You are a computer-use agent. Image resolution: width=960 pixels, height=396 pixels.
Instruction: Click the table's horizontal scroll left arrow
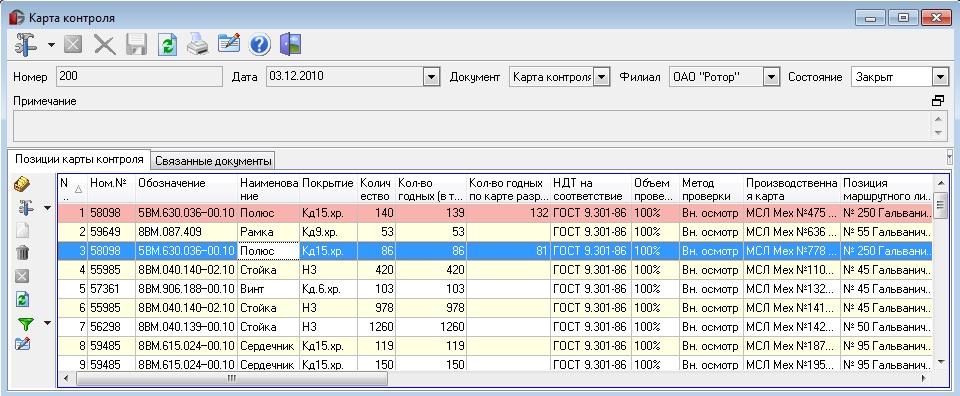tap(67, 379)
